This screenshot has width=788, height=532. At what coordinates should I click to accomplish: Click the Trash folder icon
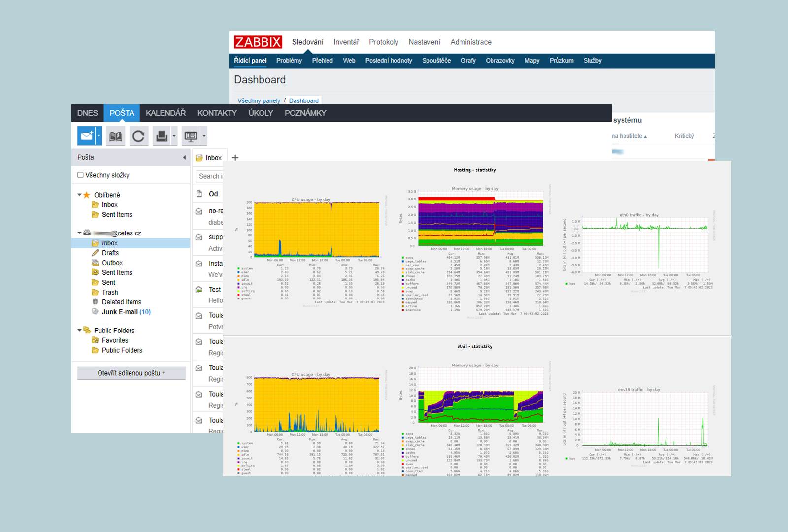[95, 292]
